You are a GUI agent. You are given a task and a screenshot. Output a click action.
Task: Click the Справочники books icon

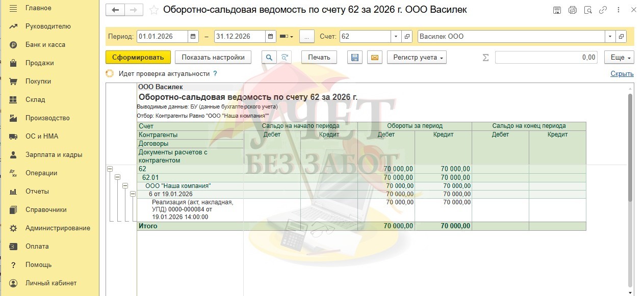coord(13,210)
